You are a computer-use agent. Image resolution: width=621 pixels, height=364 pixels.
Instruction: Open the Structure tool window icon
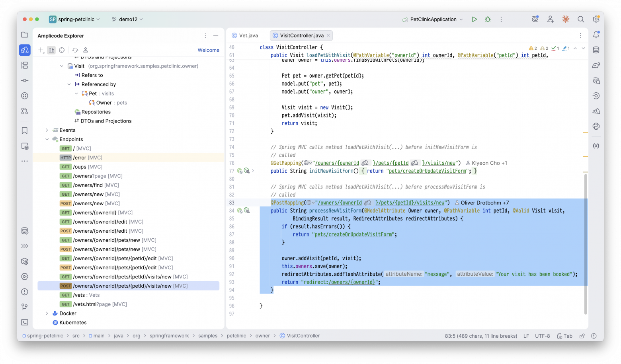[25, 65]
